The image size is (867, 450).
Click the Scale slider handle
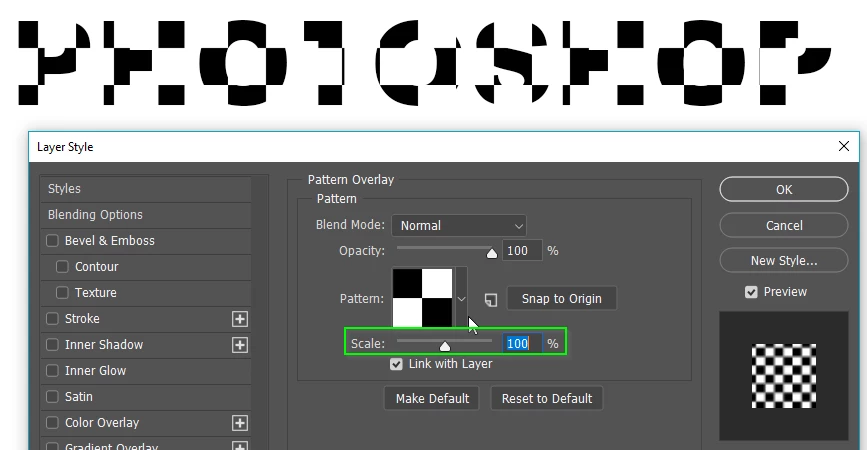tap(445, 347)
